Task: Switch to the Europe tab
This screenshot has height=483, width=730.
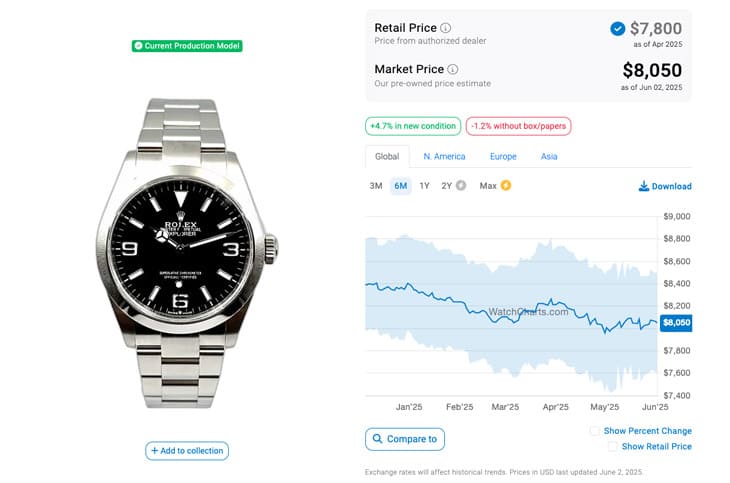Action: tap(503, 156)
